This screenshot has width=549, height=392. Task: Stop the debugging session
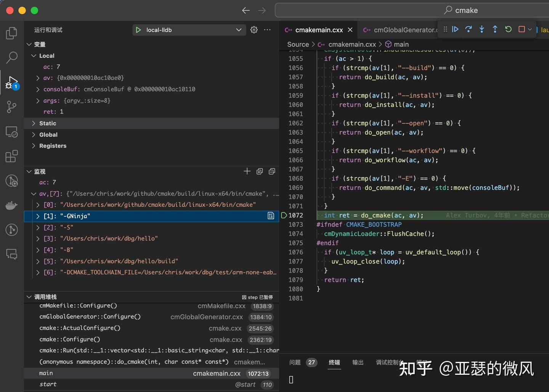(x=522, y=29)
